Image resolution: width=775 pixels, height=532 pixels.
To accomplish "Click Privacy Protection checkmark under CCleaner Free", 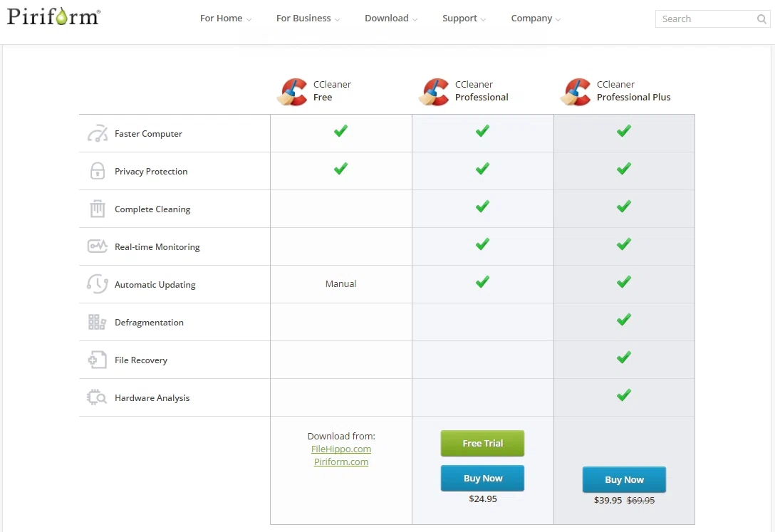I will click(x=340, y=169).
